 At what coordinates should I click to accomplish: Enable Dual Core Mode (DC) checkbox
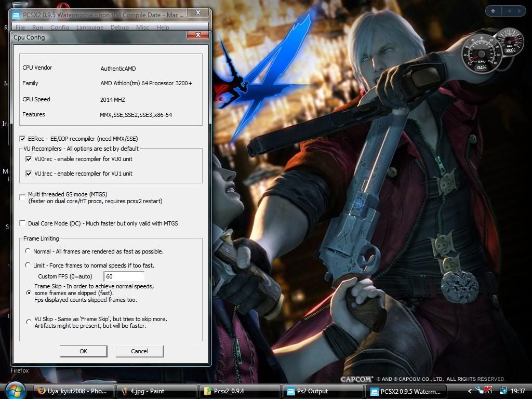[x=22, y=223]
